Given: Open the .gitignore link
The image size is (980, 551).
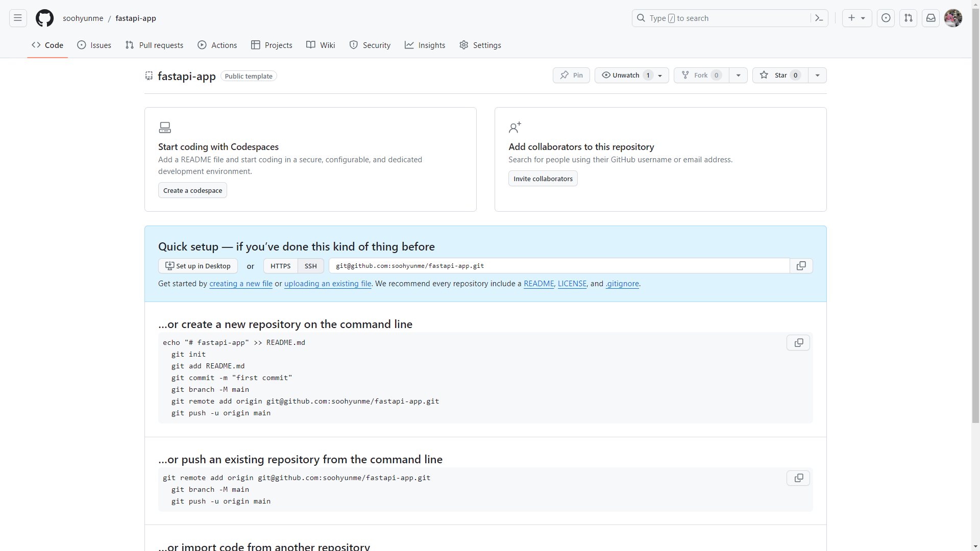Looking at the screenshot, I should 622,284.
